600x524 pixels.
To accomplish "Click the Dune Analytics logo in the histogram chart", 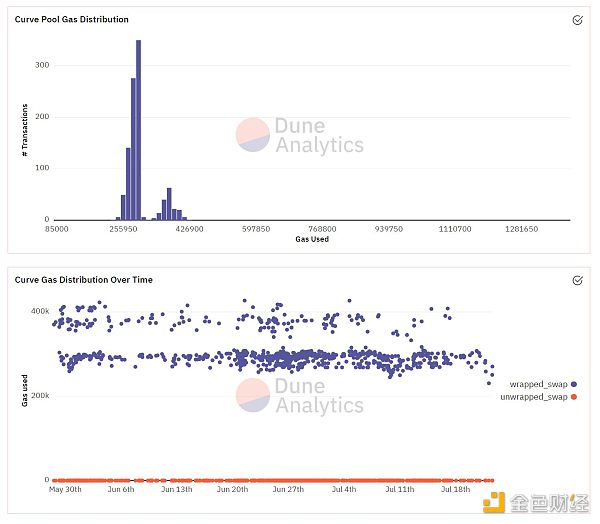I will [x=300, y=136].
